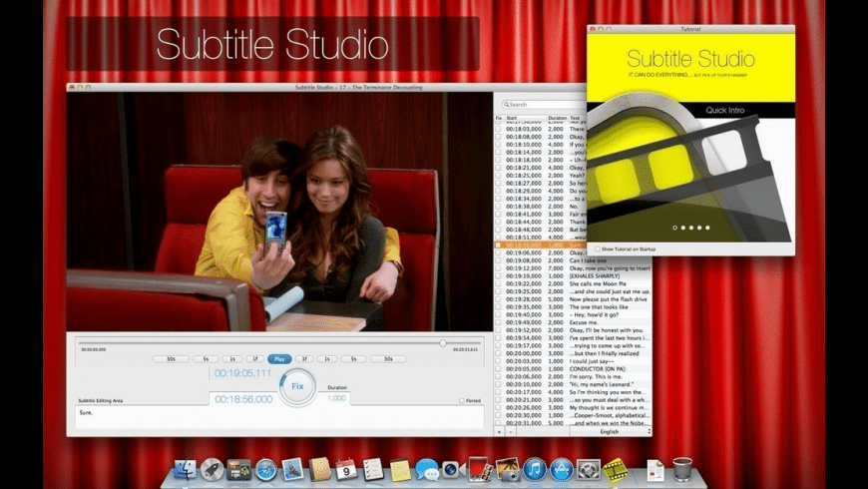Image resolution: width=868 pixels, height=489 pixels.
Task: Open Reminders checklist icon in dock
Action: [x=373, y=470]
